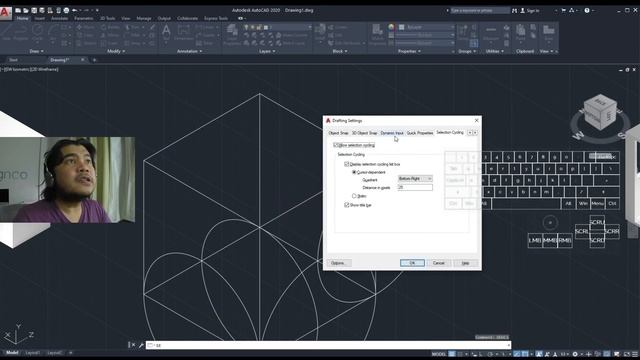Open the Layout1 tab at bottom
Screen dimensions: 640x360
tap(33, 353)
